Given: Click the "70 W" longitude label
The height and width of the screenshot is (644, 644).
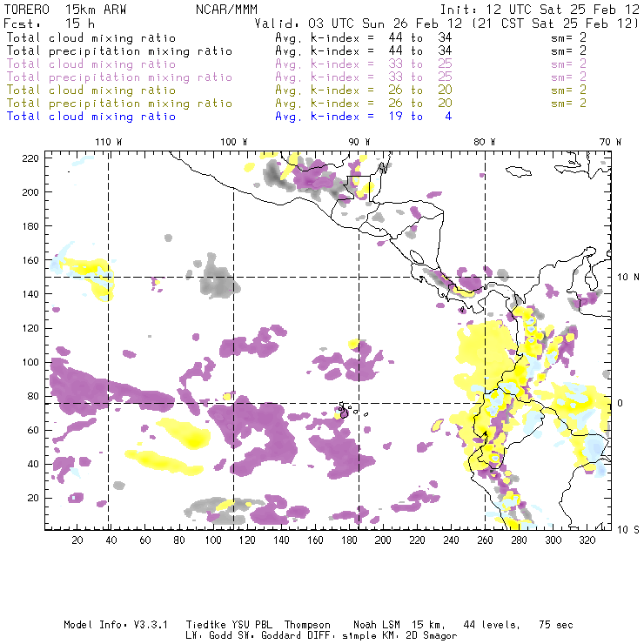Looking at the screenshot, I should point(610,142).
